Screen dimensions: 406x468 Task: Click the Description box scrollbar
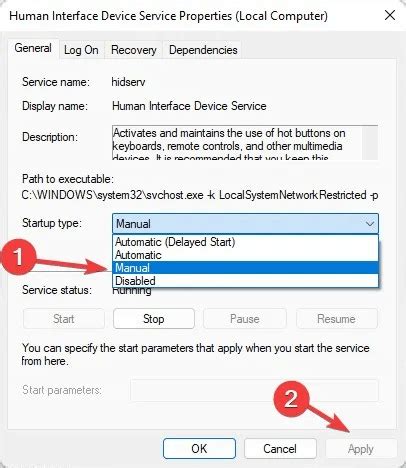coord(370,143)
